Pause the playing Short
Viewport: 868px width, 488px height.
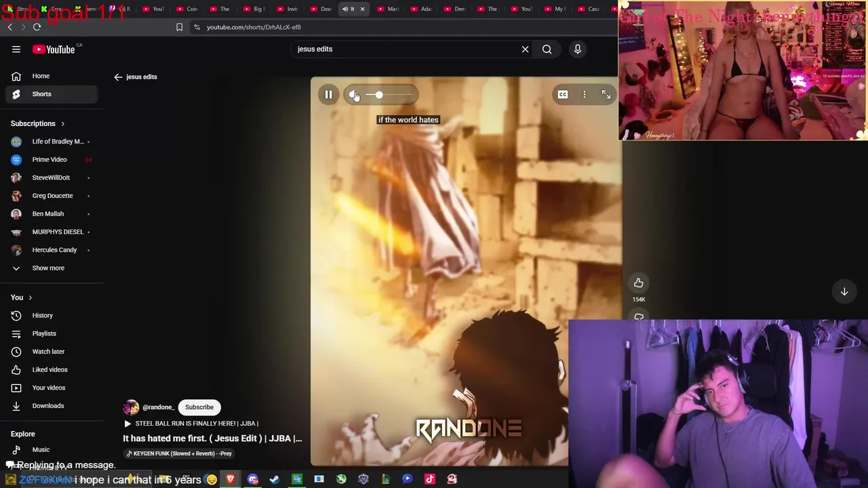click(328, 95)
